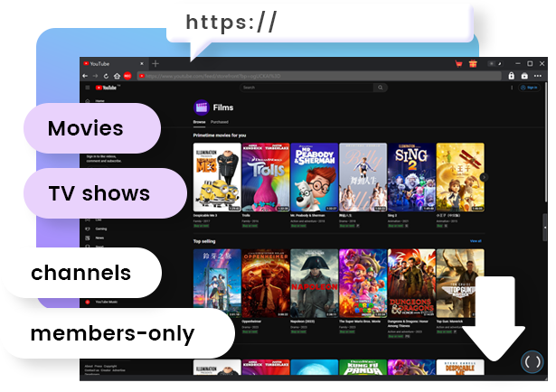Go to the browser home icon
This screenshot has height=392, width=556.
(x=117, y=76)
